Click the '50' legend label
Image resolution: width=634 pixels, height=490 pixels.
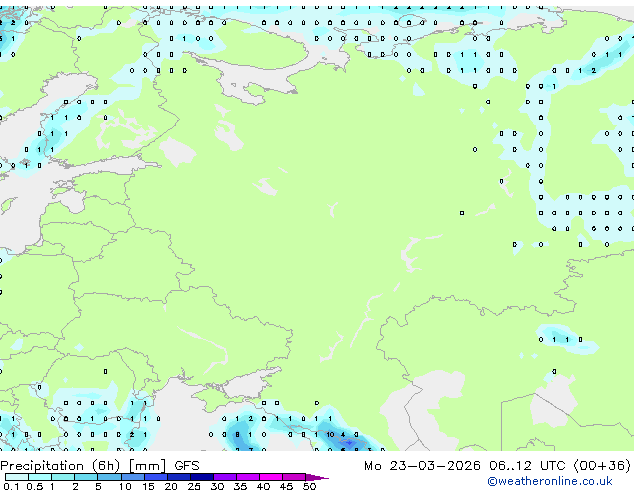[309, 486]
